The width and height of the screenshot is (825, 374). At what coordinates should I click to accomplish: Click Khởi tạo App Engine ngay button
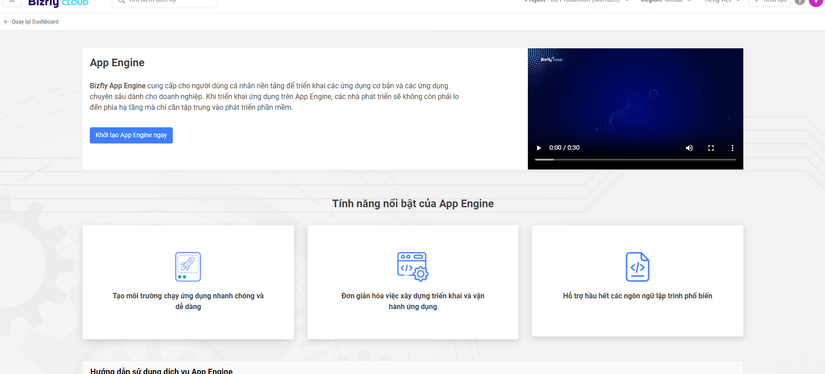131,135
